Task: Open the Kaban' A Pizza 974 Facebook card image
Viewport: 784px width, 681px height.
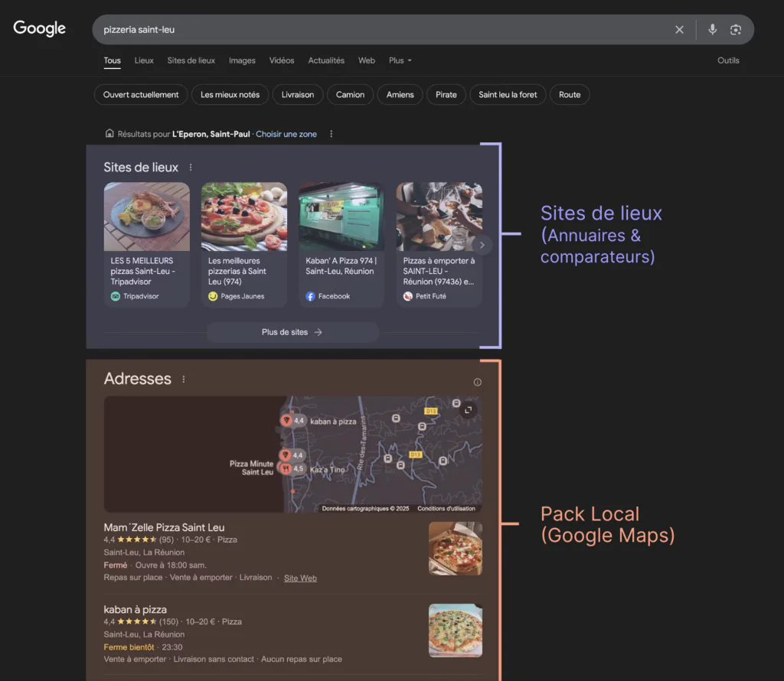Action: [x=341, y=217]
